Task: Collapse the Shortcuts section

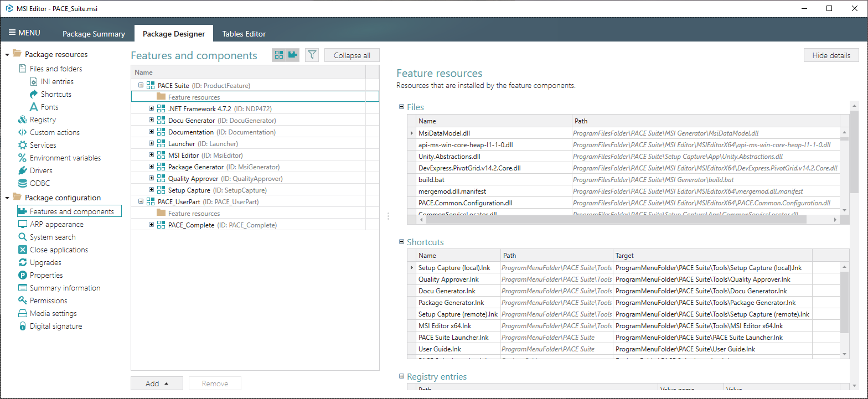Action: 402,242
